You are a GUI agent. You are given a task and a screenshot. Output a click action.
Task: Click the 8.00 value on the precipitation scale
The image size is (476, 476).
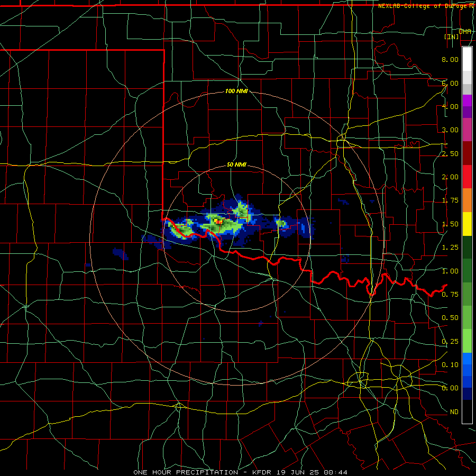point(450,59)
